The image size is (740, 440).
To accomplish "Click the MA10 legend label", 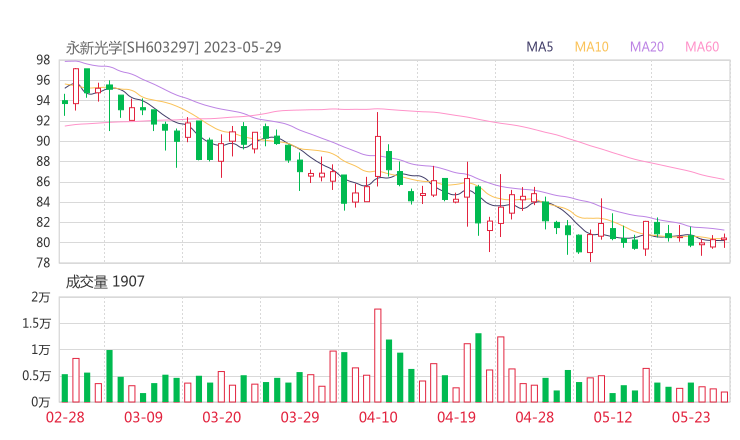I will pyautogui.click(x=591, y=47).
